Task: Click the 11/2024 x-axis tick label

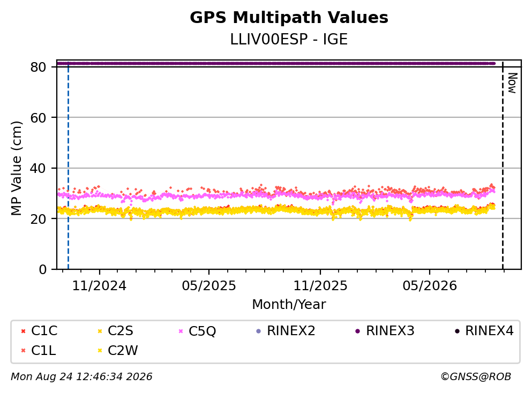Action: [99, 286]
